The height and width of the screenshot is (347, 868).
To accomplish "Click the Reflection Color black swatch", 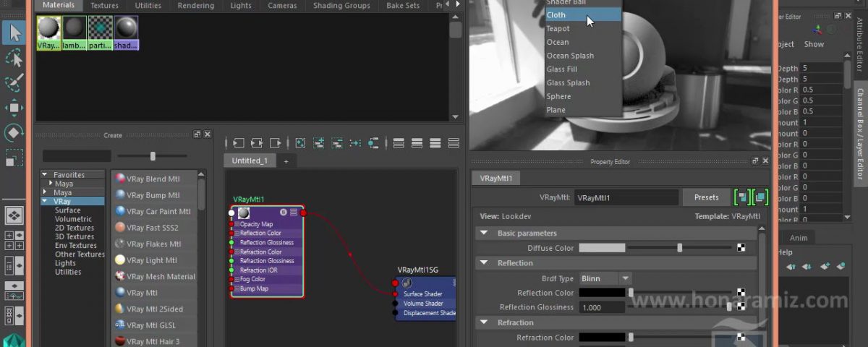I will [602, 293].
